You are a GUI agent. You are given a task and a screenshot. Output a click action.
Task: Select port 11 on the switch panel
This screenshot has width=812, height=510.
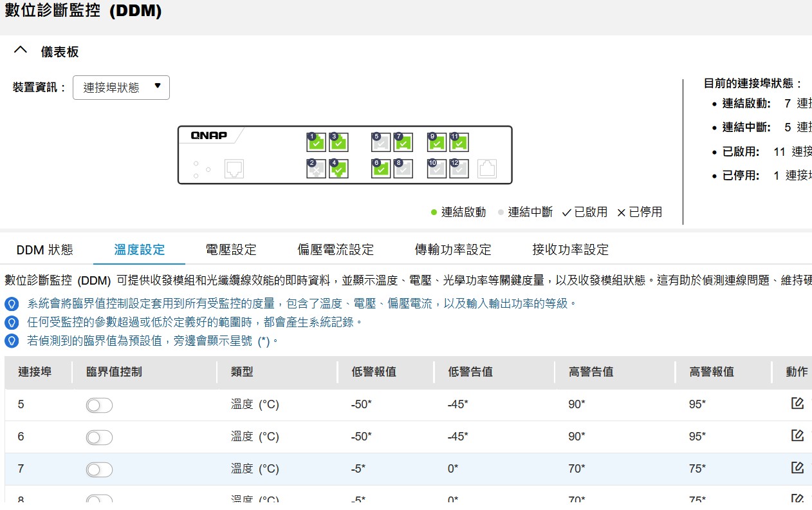click(459, 142)
